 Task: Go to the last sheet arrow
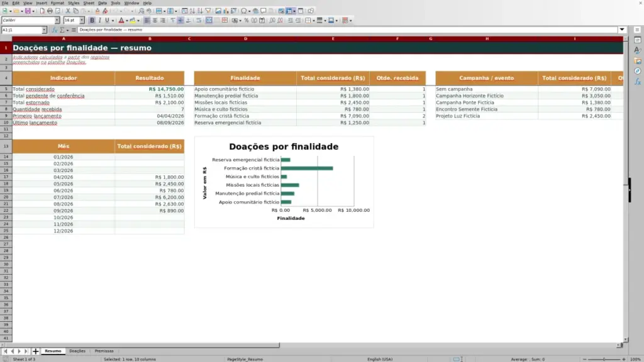pyautogui.click(x=26, y=351)
